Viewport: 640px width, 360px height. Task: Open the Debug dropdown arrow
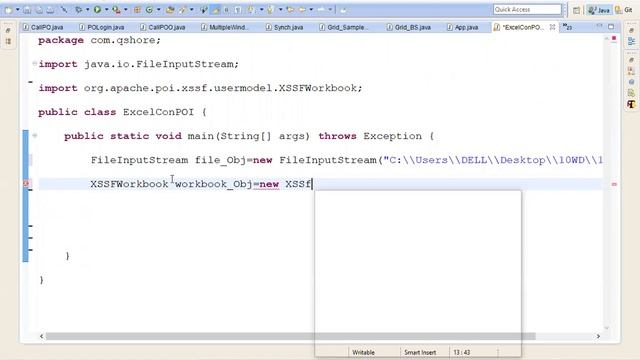pyautogui.click(x=87, y=10)
